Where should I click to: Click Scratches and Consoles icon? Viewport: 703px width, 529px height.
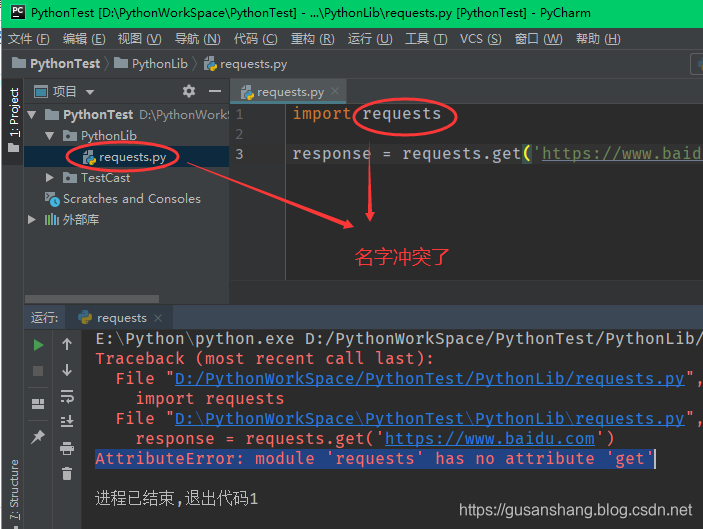[52, 199]
